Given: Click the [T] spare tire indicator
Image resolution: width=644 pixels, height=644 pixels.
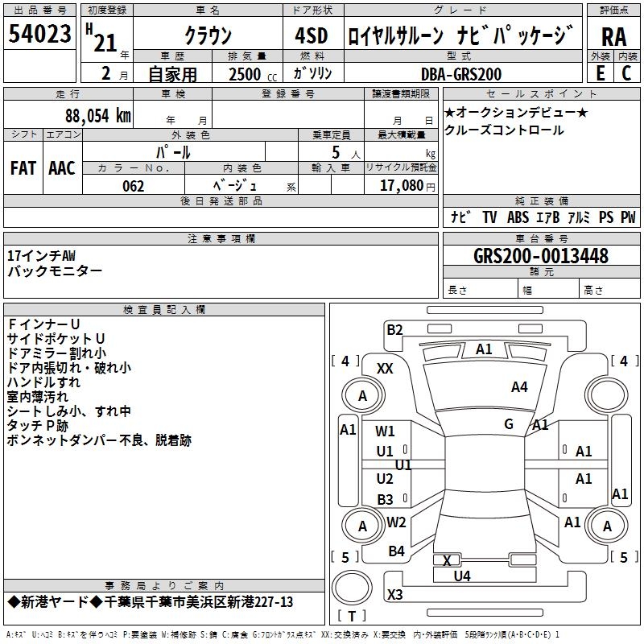Looking at the screenshot, I should pos(351,617).
